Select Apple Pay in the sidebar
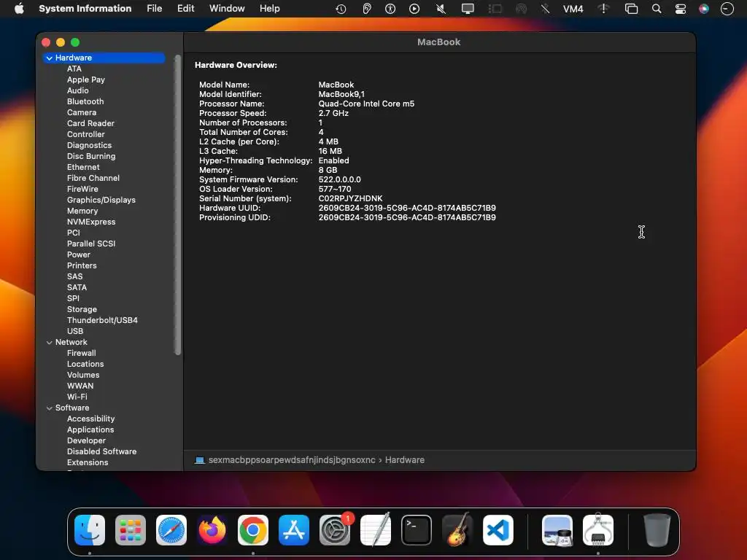This screenshot has width=747, height=560. point(86,79)
